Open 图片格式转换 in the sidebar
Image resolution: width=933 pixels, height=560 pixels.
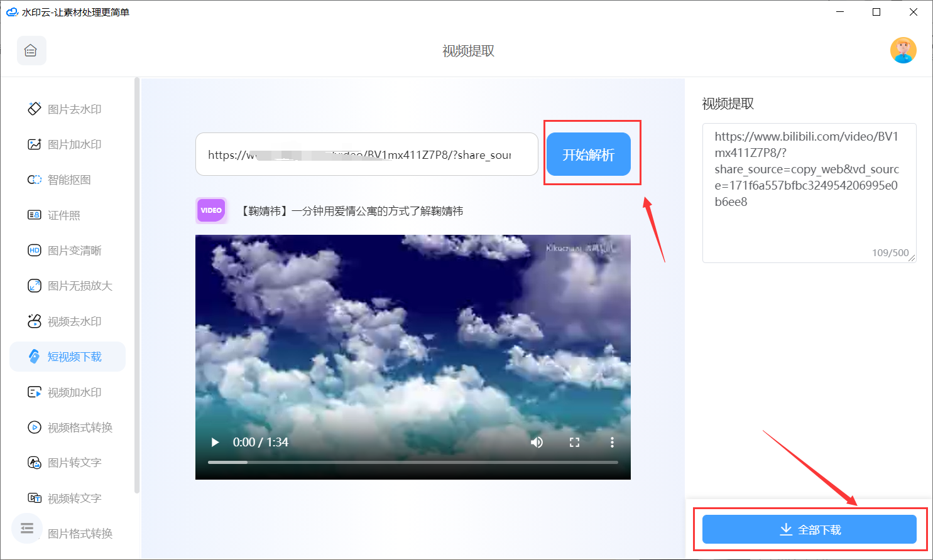pos(80,534)
